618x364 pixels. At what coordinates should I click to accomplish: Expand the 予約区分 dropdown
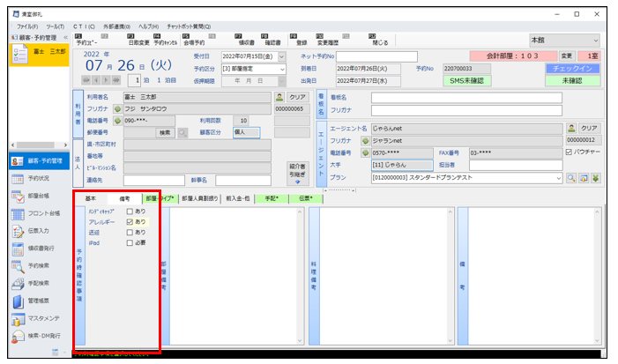coord(281,69)
